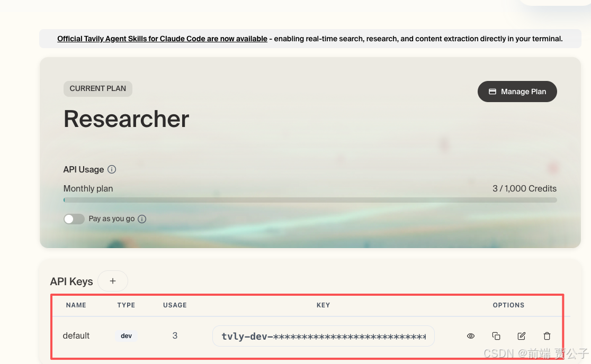Open Pay as you go info icon
Viewport: 591px width, 364px height.
[x=142, y=219]
